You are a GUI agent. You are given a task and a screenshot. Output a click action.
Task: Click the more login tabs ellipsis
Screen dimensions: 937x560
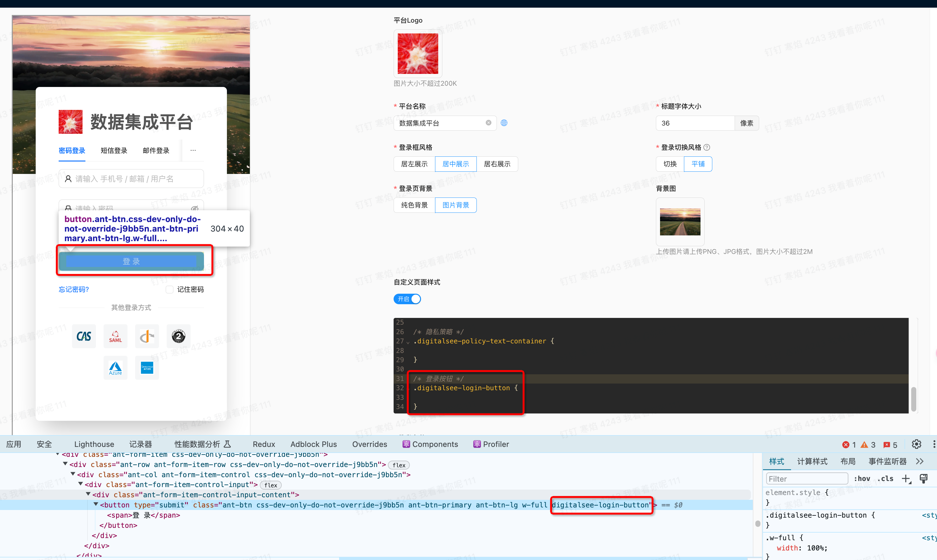click(x=193, y=151)
